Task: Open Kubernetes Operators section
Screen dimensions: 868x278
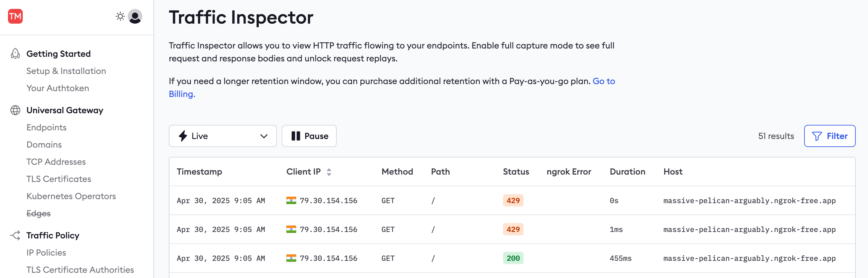Action: [x=71, y=196]
